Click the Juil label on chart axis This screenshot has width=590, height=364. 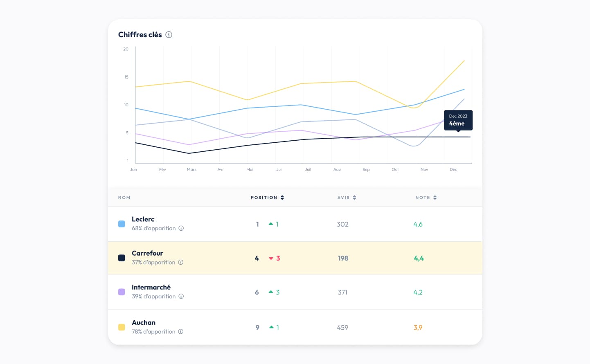308,169
